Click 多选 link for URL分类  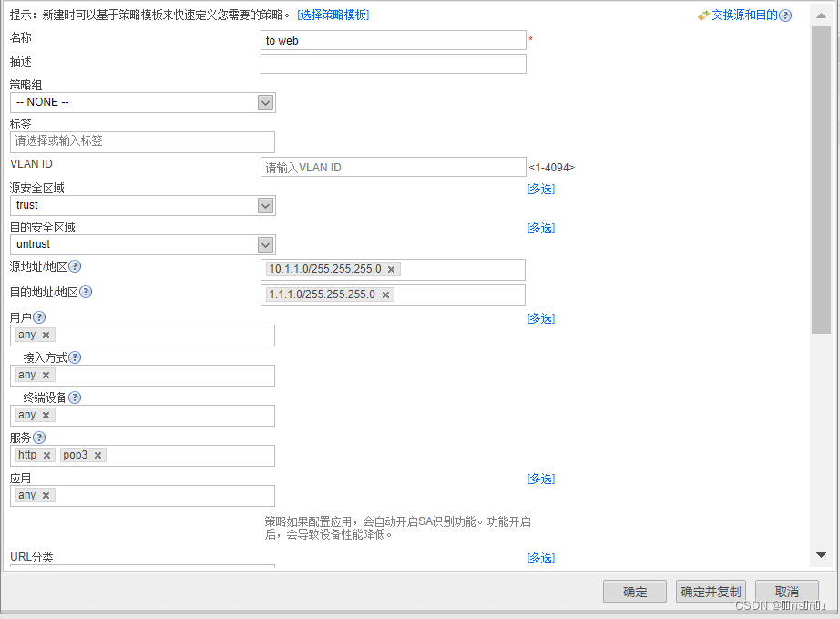(x=540, y=558)
